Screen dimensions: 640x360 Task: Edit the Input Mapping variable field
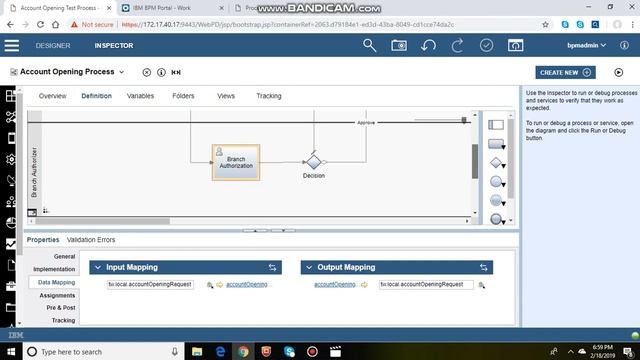150,284
